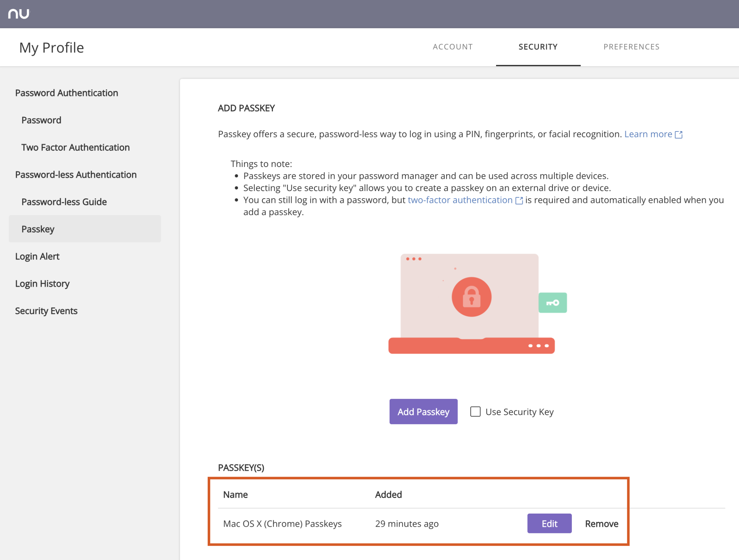Click the two-factor authentication external link icon
This screenshot has height=560, width=739.
519,200
